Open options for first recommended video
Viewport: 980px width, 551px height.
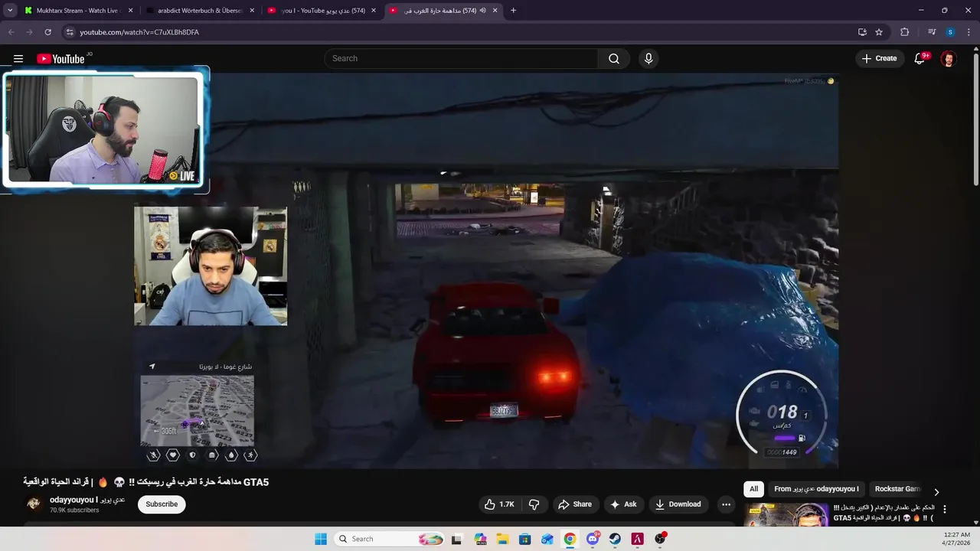pos(945,509)
